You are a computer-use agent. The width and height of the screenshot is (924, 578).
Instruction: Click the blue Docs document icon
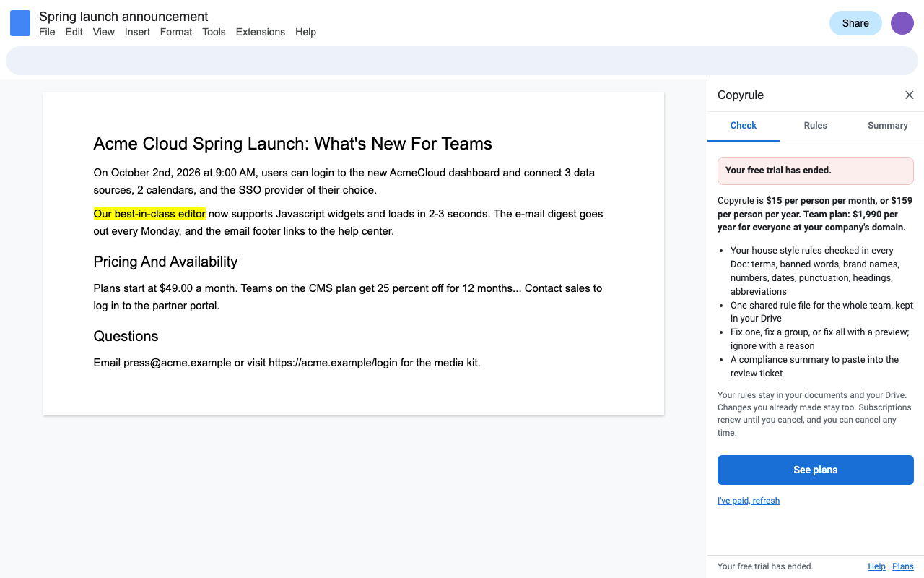pos(20,23)
